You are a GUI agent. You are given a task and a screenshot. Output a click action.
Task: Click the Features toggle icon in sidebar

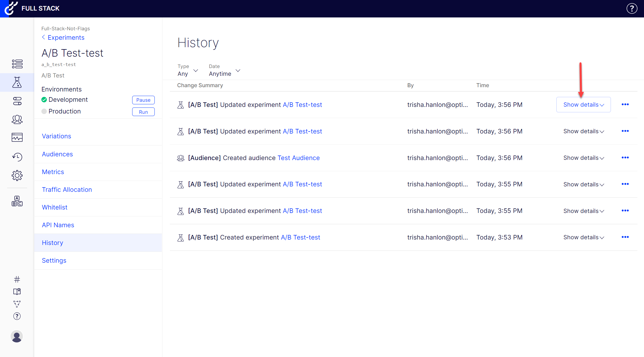(17, 101)
